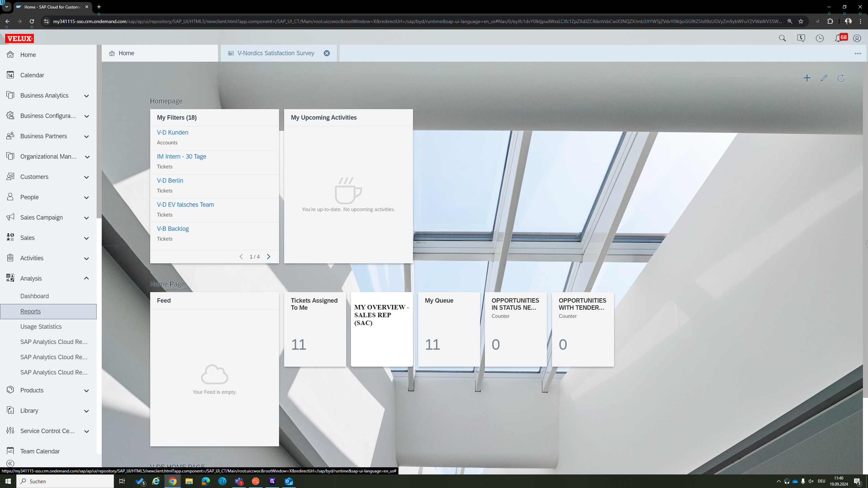The width and height of the screenshot is (868, 488).
Task: Expand the Organizational Management chevron
Action: pyautogui.click(x=86, y=157)
